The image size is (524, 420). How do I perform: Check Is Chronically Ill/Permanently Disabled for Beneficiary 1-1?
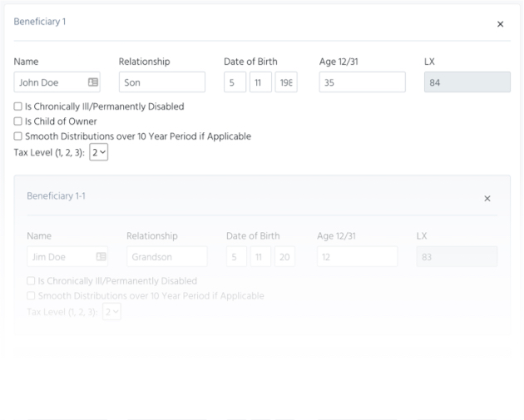point(31,281)
